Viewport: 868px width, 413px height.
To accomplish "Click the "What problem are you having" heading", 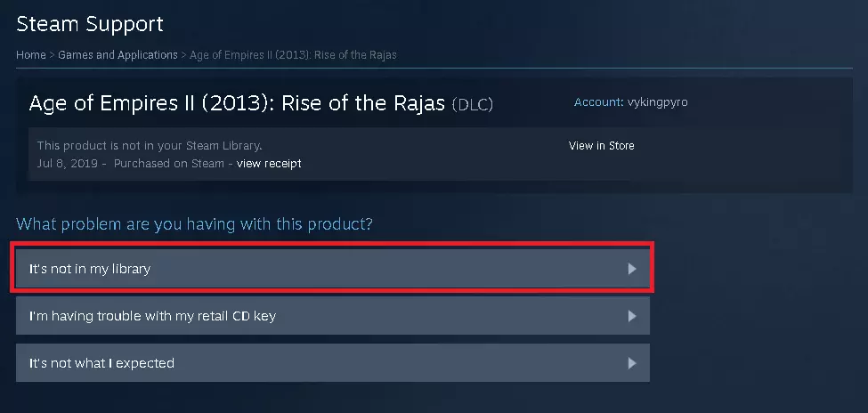I will [194, 223].
